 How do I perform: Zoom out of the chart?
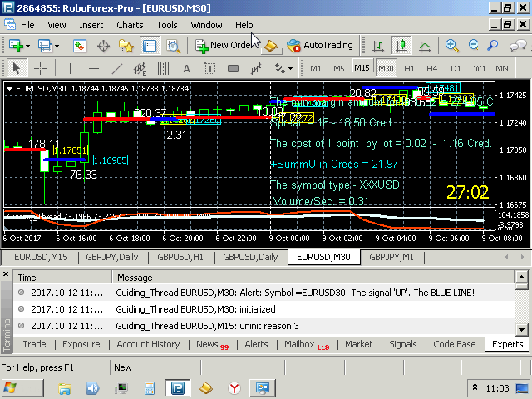[x=474, y=46]
